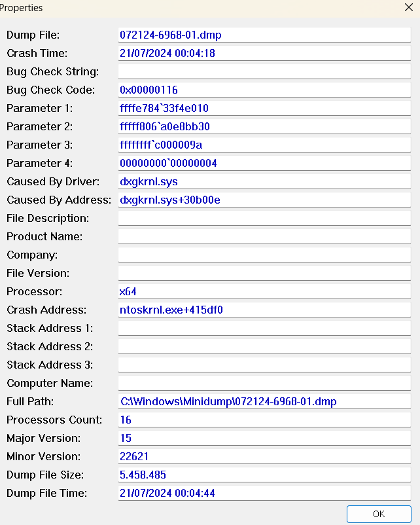Screen dimensions: 420x525
Task: Click the Minor Version field
Action: [264, 456]
